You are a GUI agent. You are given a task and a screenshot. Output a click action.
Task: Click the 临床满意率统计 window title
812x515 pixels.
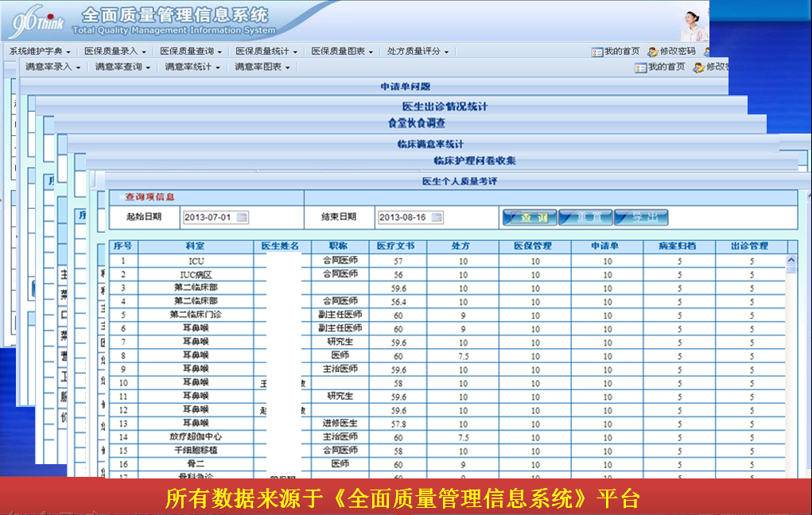point(430,144)
